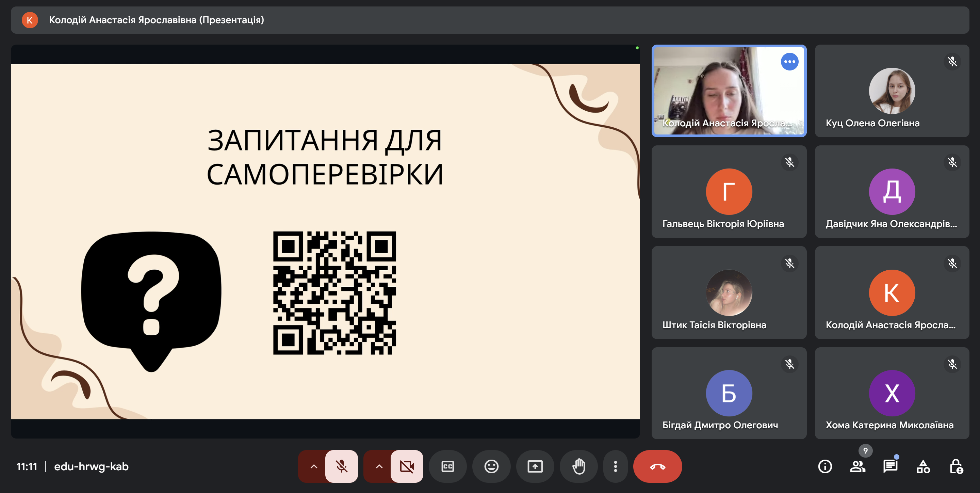Image resolution: width=980 pixels, height=493 pixels.
Task: Click participant count badge showing 9
Action: 865,451
